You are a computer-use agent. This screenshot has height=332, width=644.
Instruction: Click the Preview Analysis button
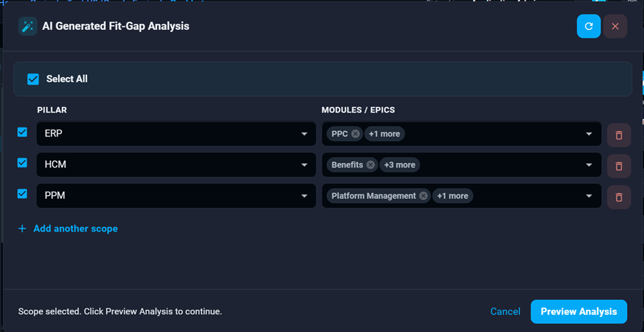point(578,312)
